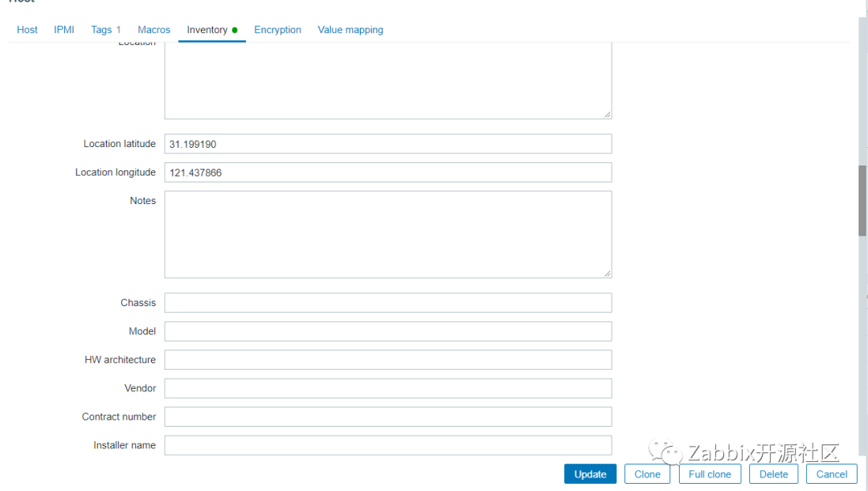Focus the HW architecture field
Image resolution: width=868 pixels, height=491 pixels.
387,360
